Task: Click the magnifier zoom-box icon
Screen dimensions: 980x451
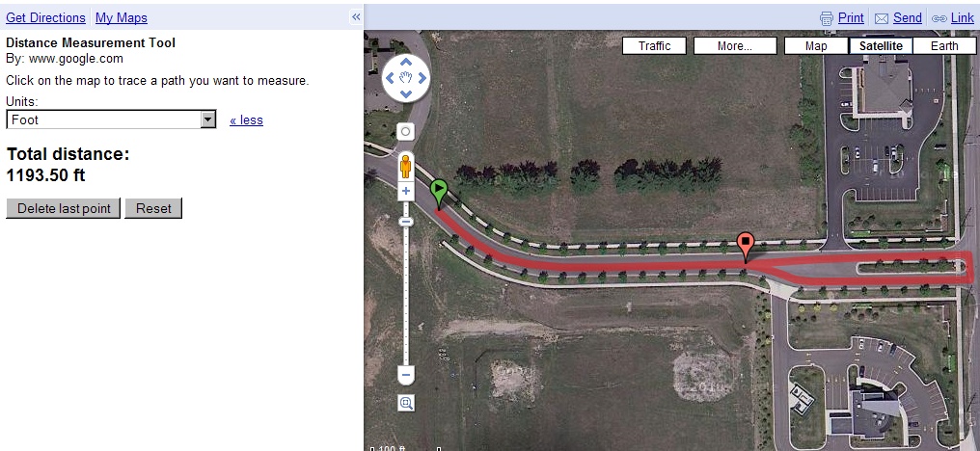Action: coord(406,403)
